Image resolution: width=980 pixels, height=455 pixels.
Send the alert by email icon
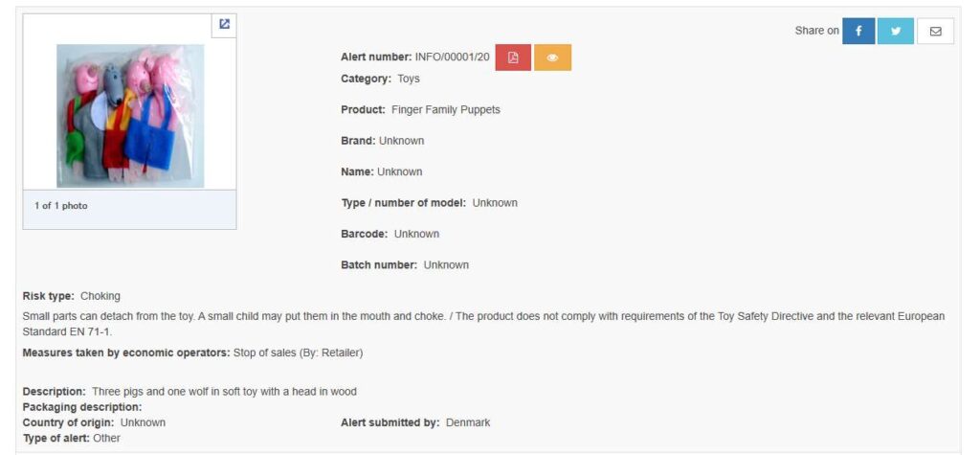(x=935, y=31)
